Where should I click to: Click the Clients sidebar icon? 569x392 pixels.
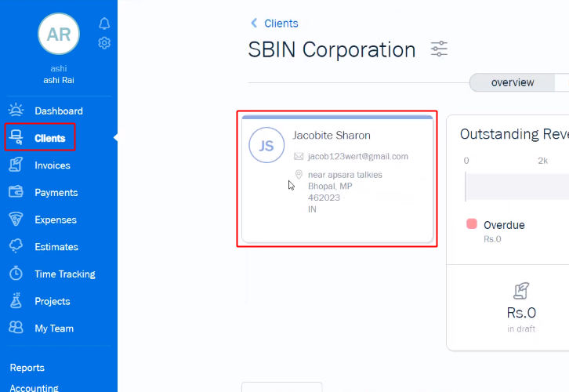[16, 137]
